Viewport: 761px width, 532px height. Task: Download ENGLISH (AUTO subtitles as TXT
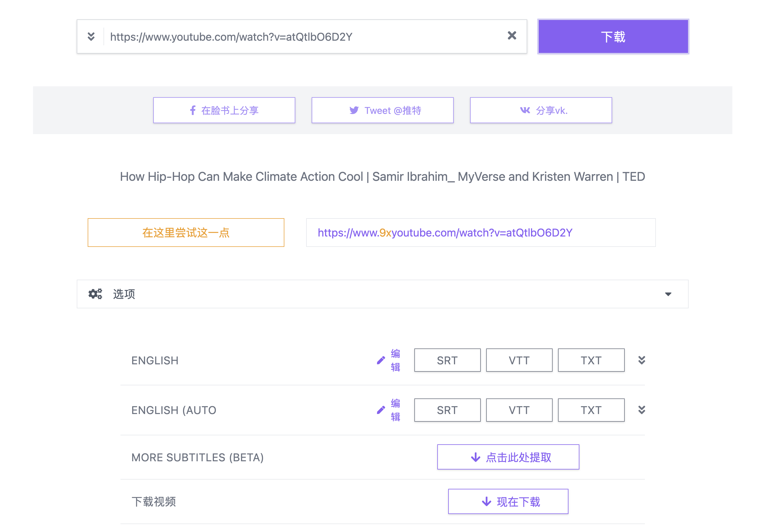pos(591,410)
